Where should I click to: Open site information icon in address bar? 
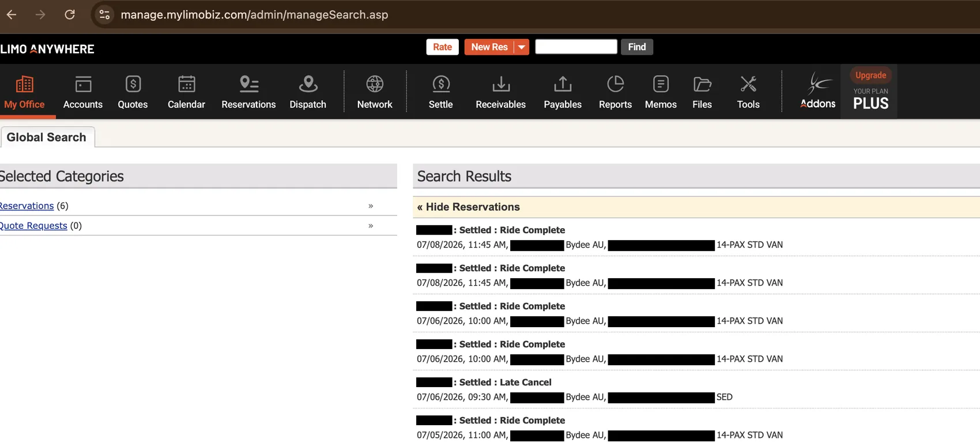[x=104, y=14]
